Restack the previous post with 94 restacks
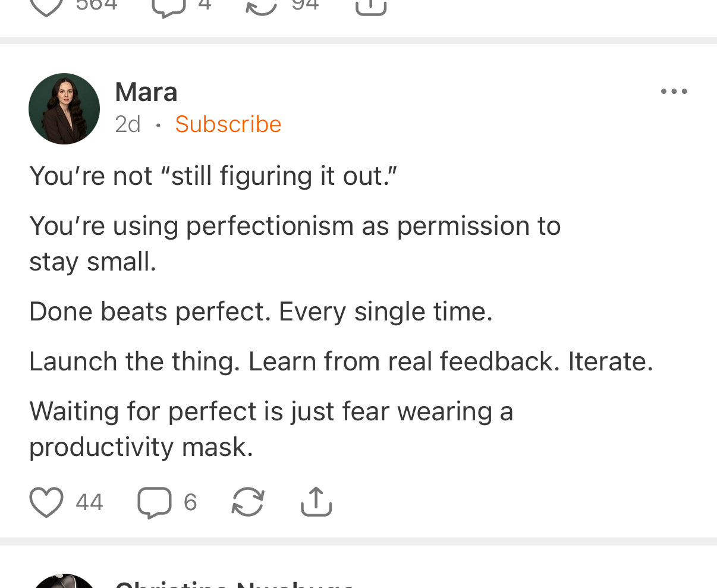 pyautogui.click(x=262, y=6)
